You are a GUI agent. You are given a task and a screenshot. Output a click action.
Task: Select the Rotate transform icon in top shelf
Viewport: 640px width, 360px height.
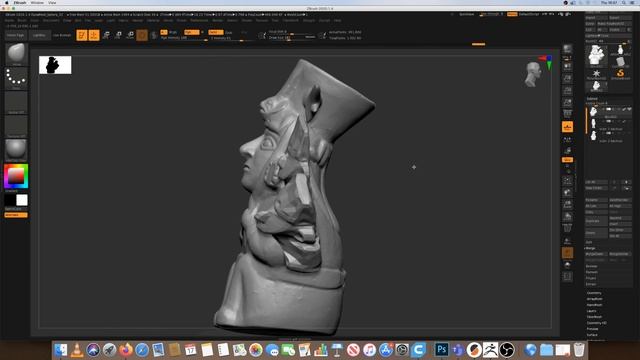pos(130,35)
